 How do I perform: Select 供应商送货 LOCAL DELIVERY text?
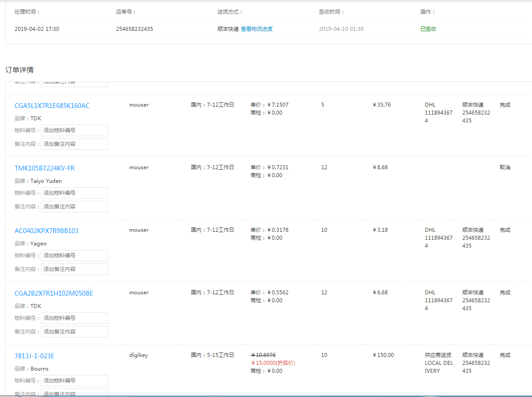point(439,363)
